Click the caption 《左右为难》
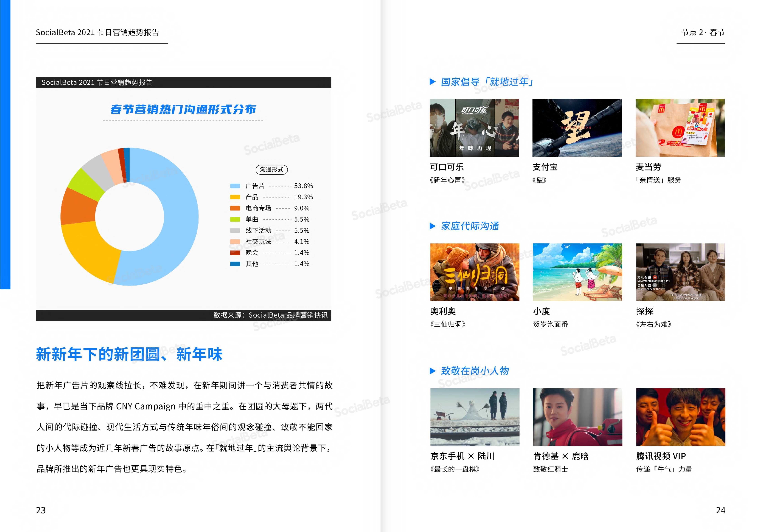Screen dimensions: 761x532 (x=654, y=324)
